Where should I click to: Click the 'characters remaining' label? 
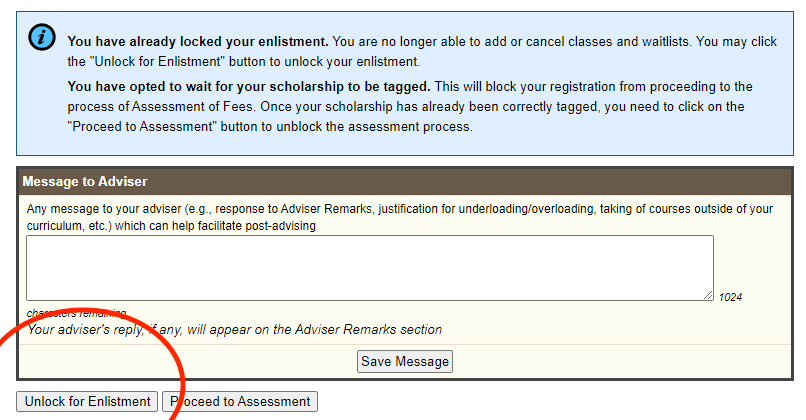[x=76, y=313]
